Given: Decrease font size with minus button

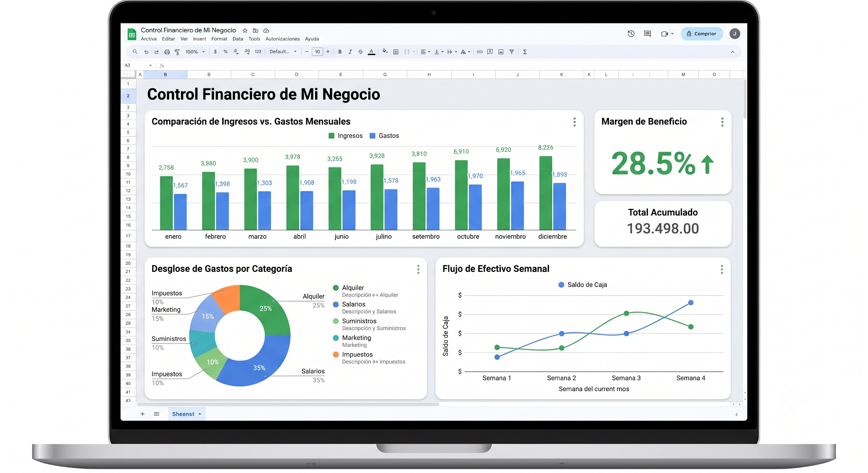Looking at the screenshot, I should [x=307, y=52].
